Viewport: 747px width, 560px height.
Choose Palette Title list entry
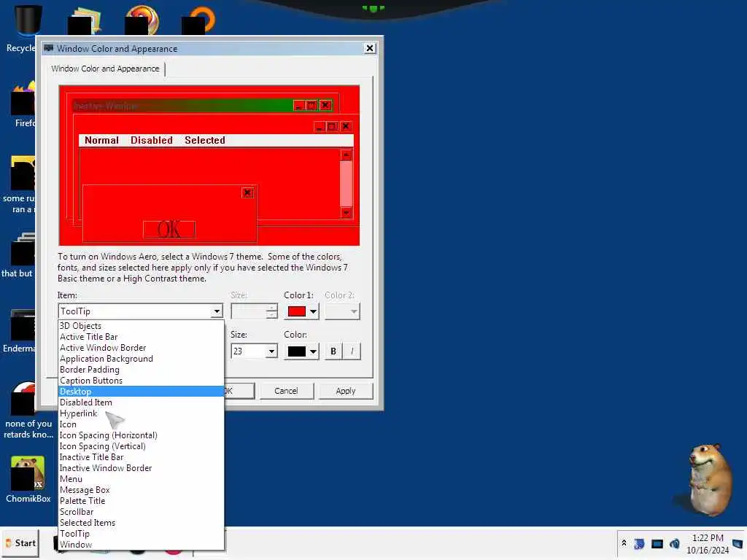tap(141, 502)
